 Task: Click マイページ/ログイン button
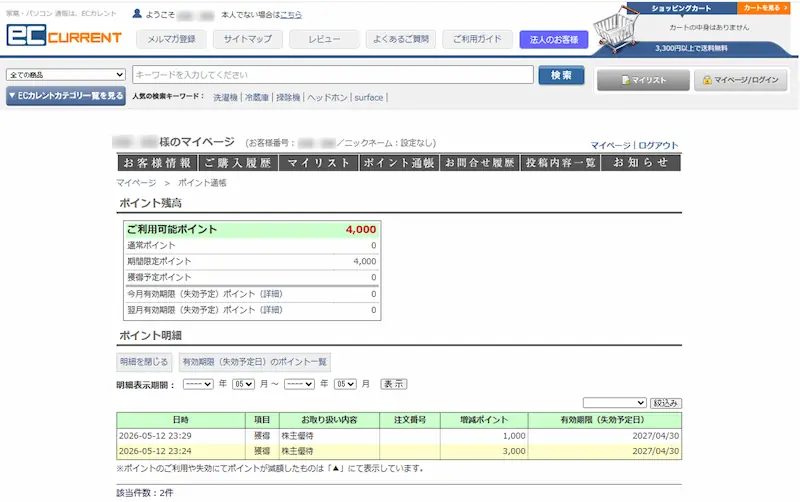tap(740, 80)
